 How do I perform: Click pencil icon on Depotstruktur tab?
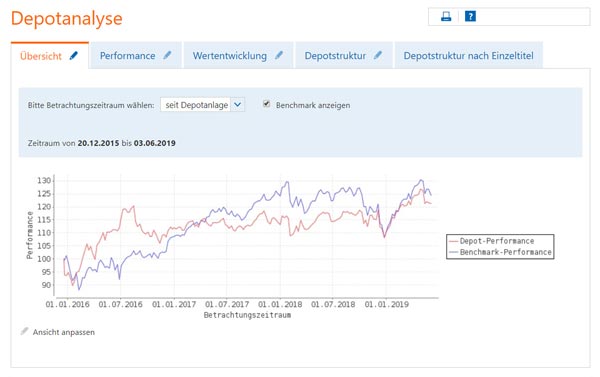click(x=378, y=55)
